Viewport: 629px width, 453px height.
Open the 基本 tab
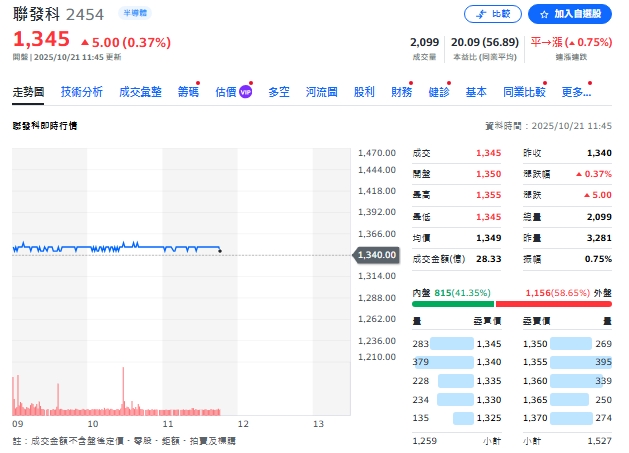pos(476,92)
